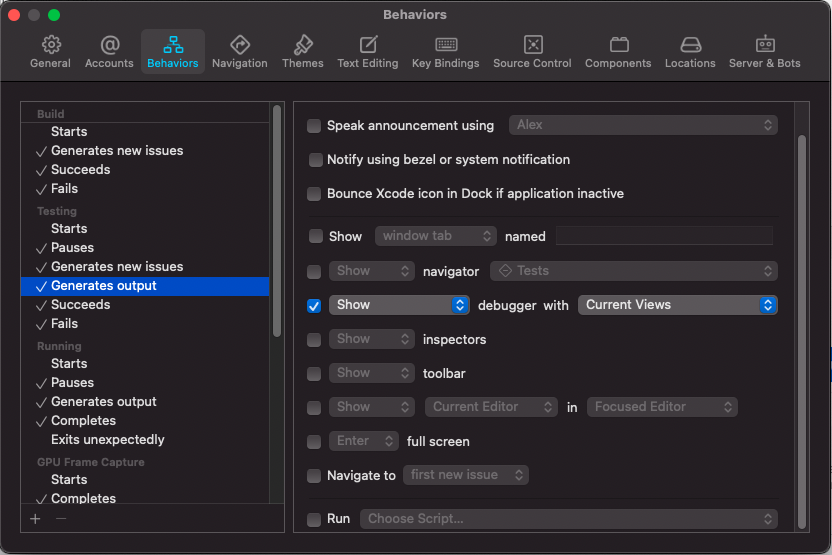The image size is (832, 555).
Task: Uncheck the debugger row checkbox
Action: pos(314,306)
